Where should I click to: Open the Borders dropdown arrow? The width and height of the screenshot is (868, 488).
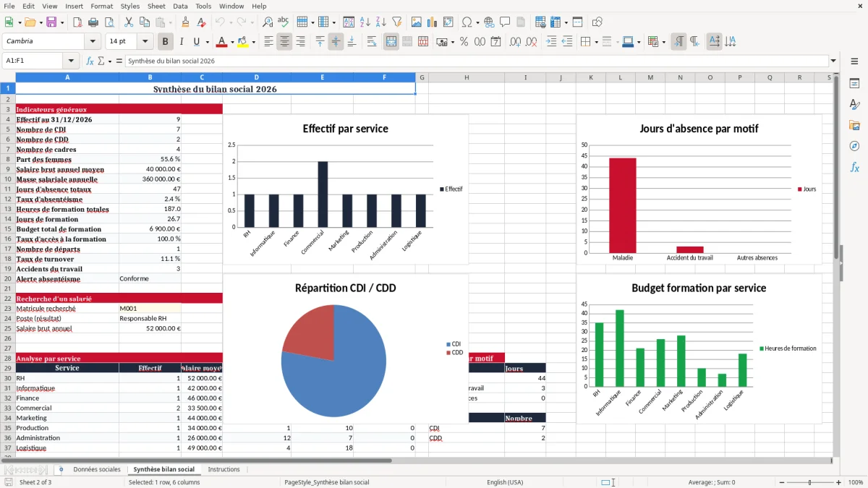[596, 42]
